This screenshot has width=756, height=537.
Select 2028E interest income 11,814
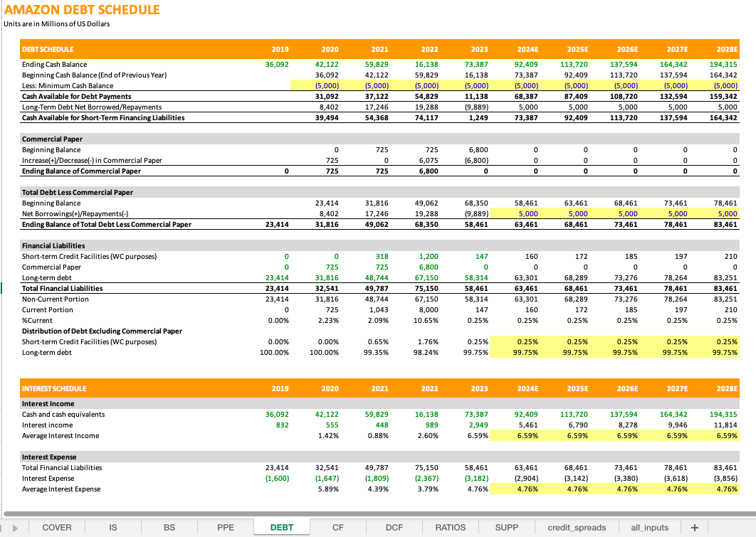coord(725,425)
